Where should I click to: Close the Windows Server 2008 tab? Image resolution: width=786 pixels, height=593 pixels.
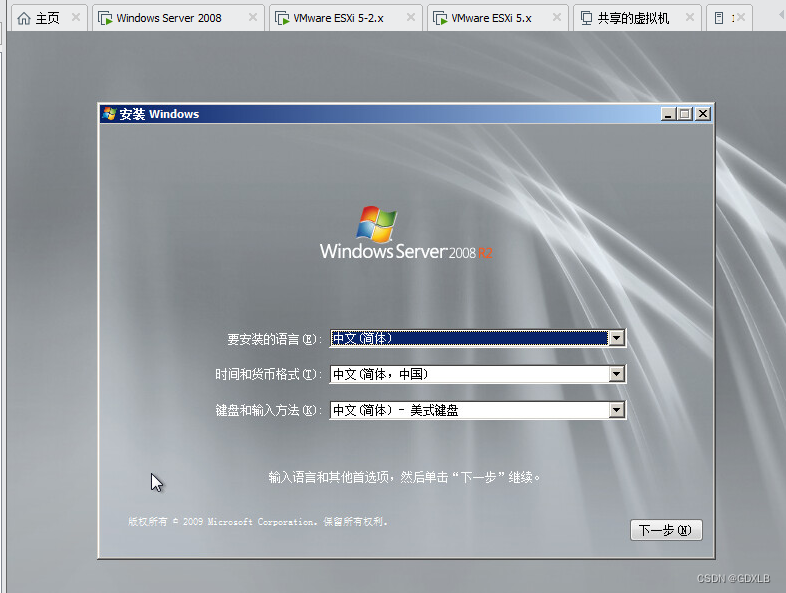[x=253, y=18]
